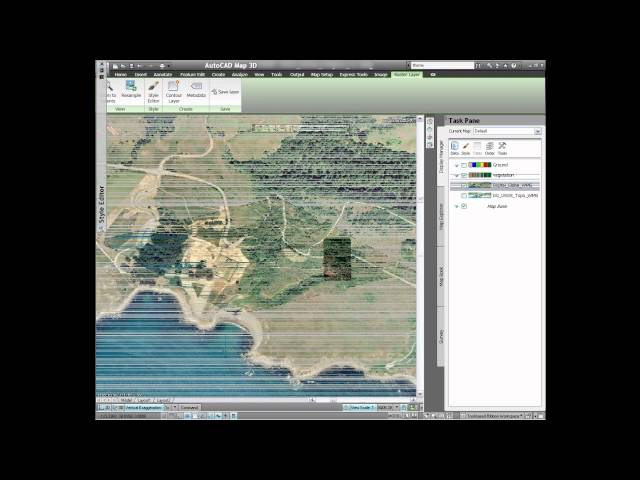
Task: Open the Feature Edit ribbon tab
Action: (192, 75)
